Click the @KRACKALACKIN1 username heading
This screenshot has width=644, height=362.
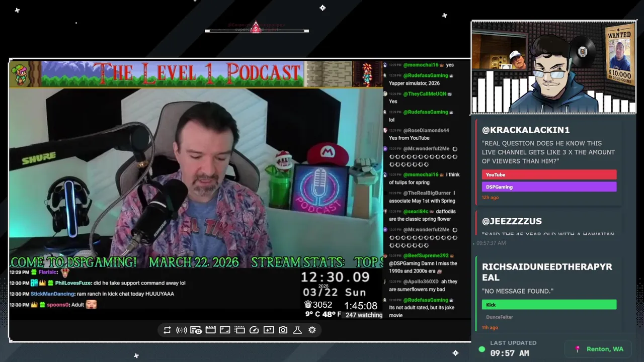[x=526, y=130]
